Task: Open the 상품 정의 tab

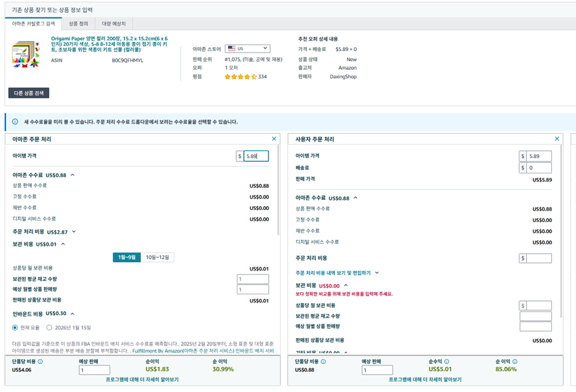Action: click(78, 23)
